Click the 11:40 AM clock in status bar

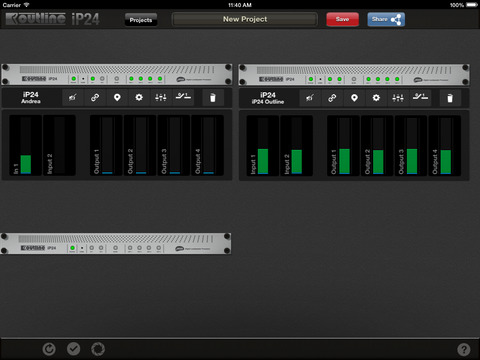240,5
